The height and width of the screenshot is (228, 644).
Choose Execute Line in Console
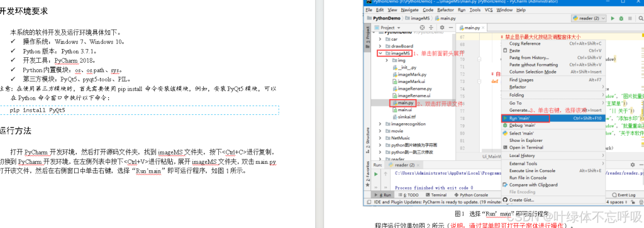(x=554, y=171)
